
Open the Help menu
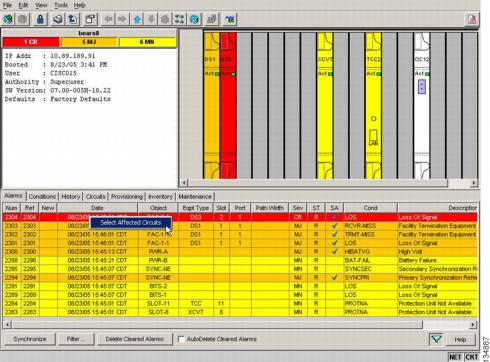80,5
